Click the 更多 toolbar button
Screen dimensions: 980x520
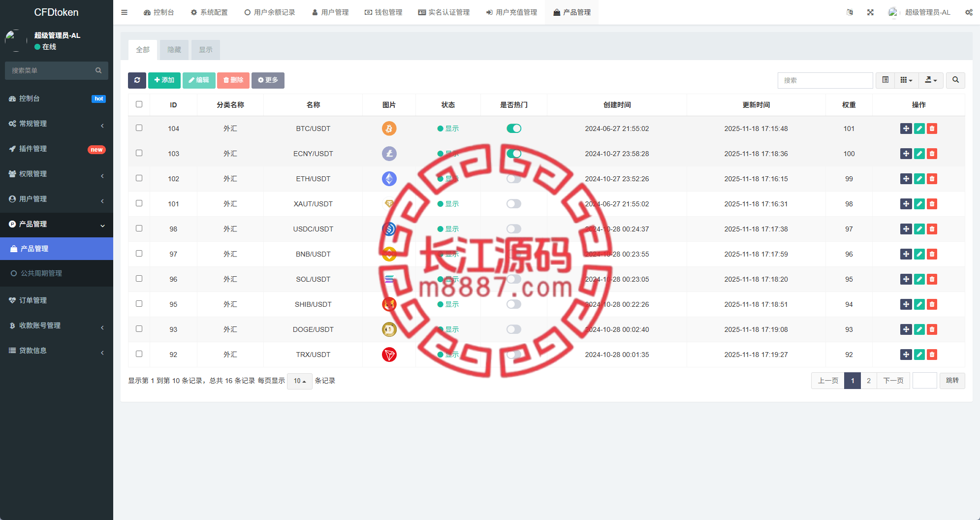(x=268, y=80)
